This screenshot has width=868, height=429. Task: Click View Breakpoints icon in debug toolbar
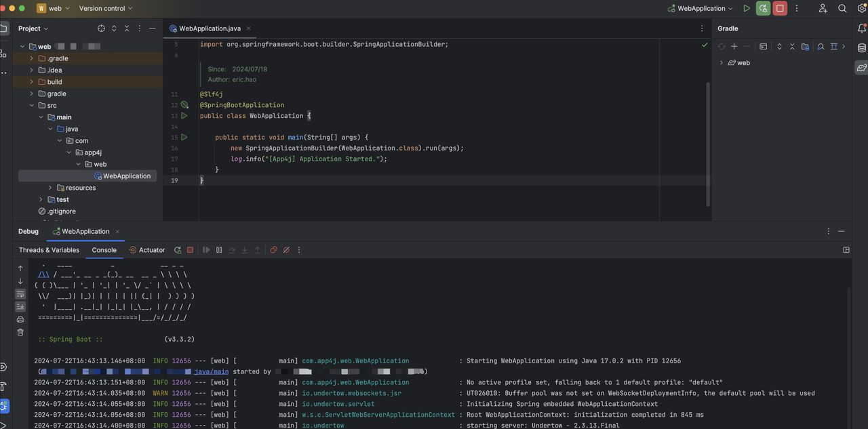pos(273,250)
